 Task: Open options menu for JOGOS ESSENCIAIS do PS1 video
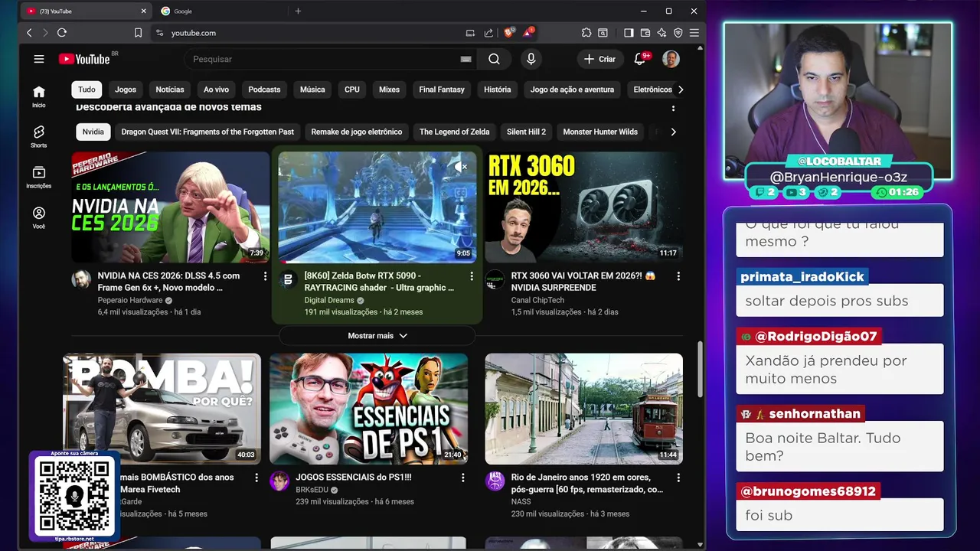[x=462, y=478]
